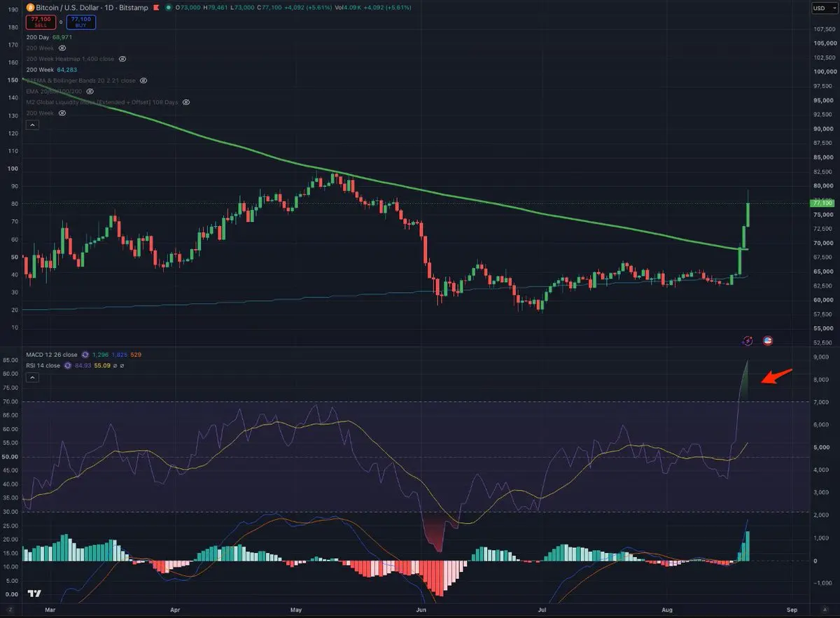Click the blue BUY 77,100 button
Screen dimensions: 840x618
(x=81, y=22)
